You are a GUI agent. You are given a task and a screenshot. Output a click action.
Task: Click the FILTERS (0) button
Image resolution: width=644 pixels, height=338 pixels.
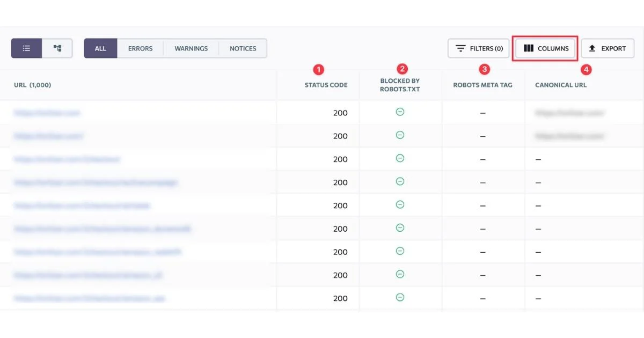(478, 48)
